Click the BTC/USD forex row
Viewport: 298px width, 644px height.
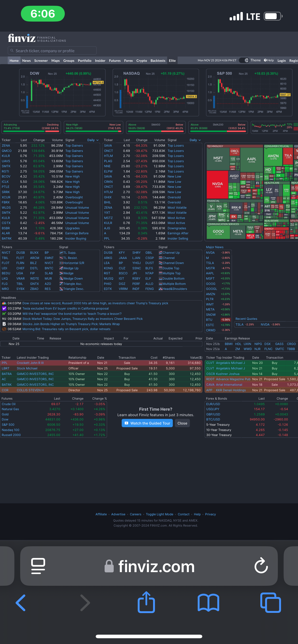click(x=251, y=420)
